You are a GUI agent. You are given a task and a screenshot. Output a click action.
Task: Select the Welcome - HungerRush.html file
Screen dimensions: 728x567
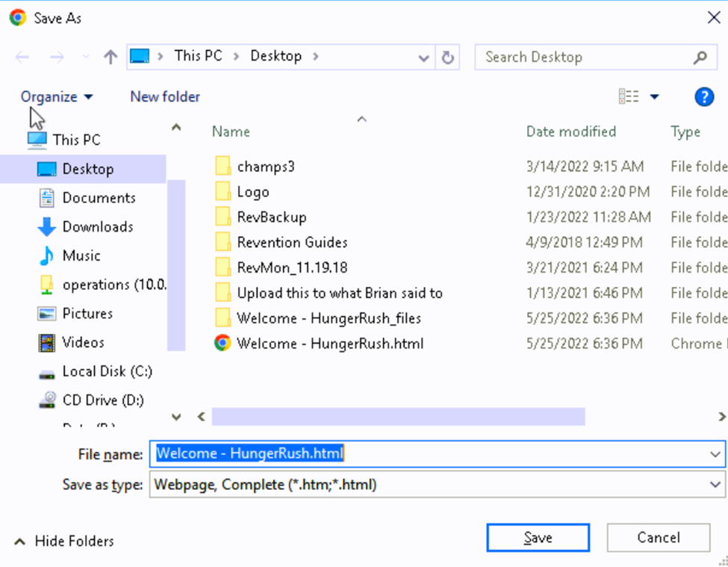(x=329, y=343)
